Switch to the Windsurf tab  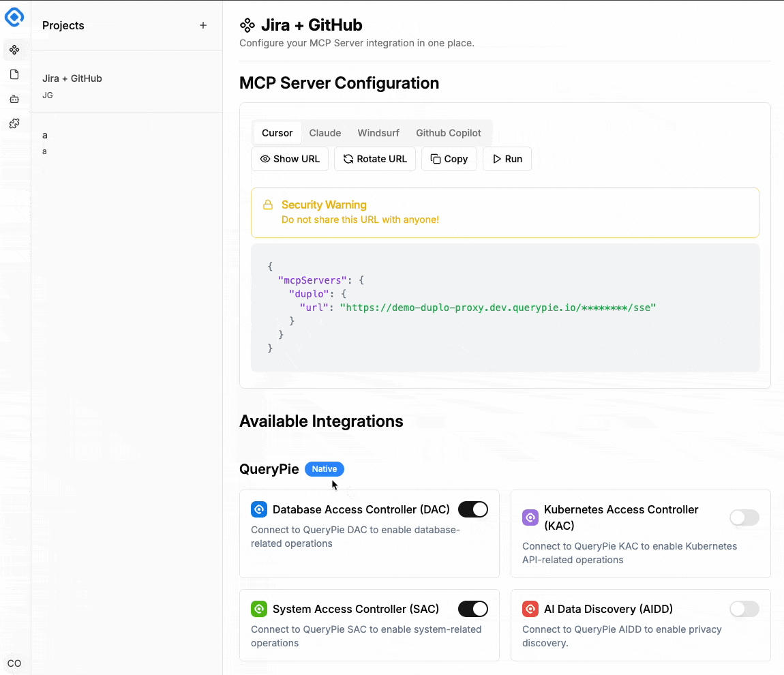(x=378, y=133)
